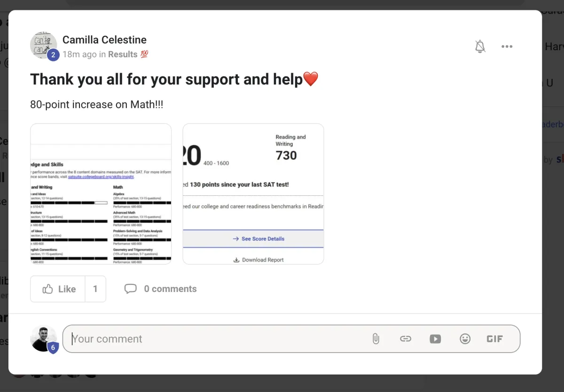Open the three-dot post options menu
The image size is (564, 392).
coord(507,46)
